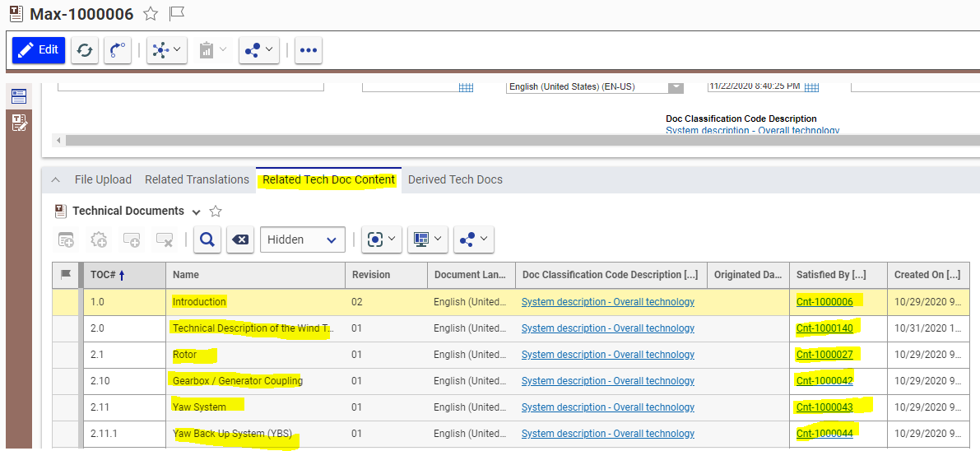Switch to the File Upload tab

click(103, 180)
